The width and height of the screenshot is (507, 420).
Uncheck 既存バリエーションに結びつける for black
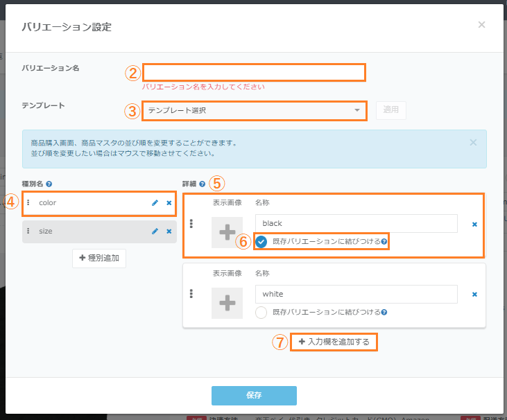[x=261, y=241]
